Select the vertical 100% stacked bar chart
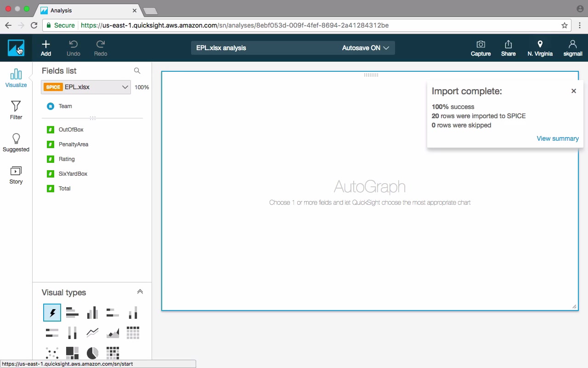 [x=72, y=333]
